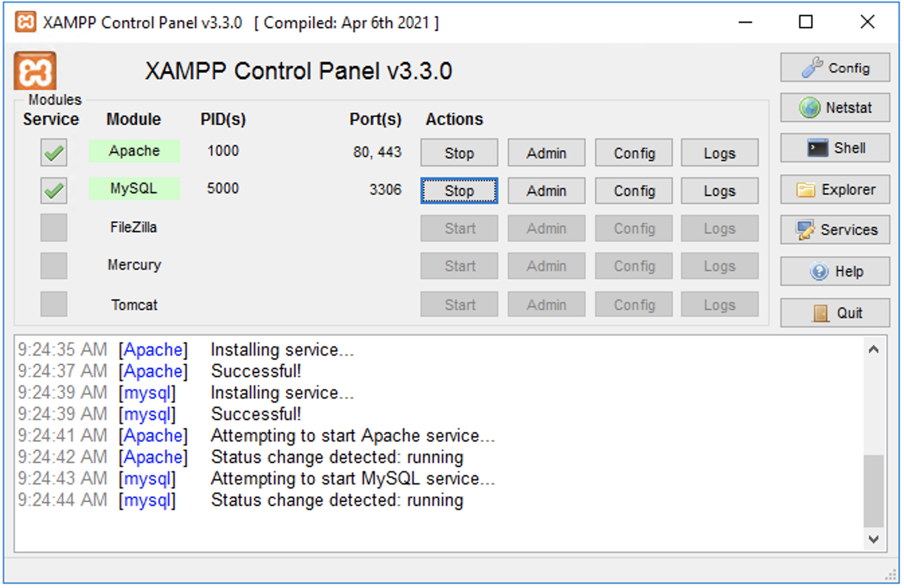The width and height of the screenshot is (904, 588).
Task: Open the Windows Services manager button
Action: (835, 230)
